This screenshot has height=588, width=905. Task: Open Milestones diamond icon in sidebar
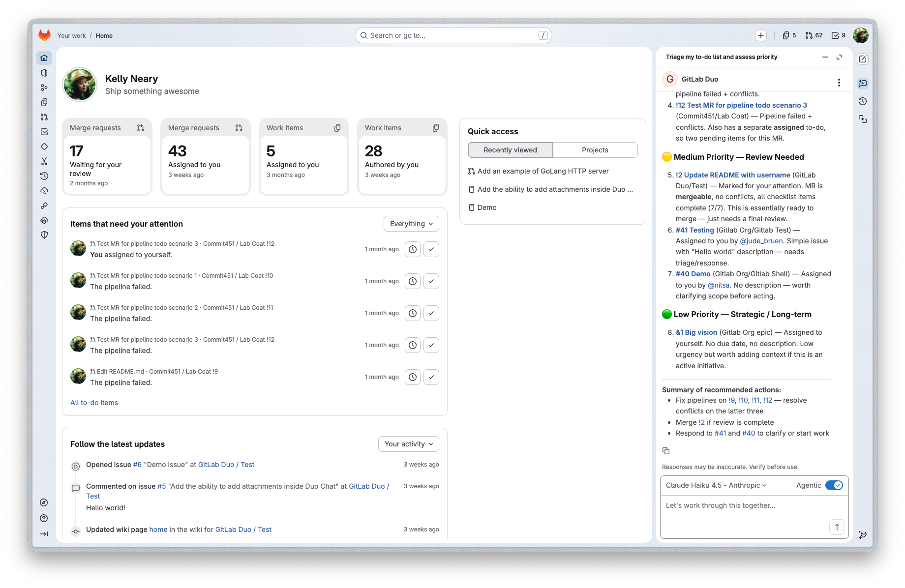(44, 147)
